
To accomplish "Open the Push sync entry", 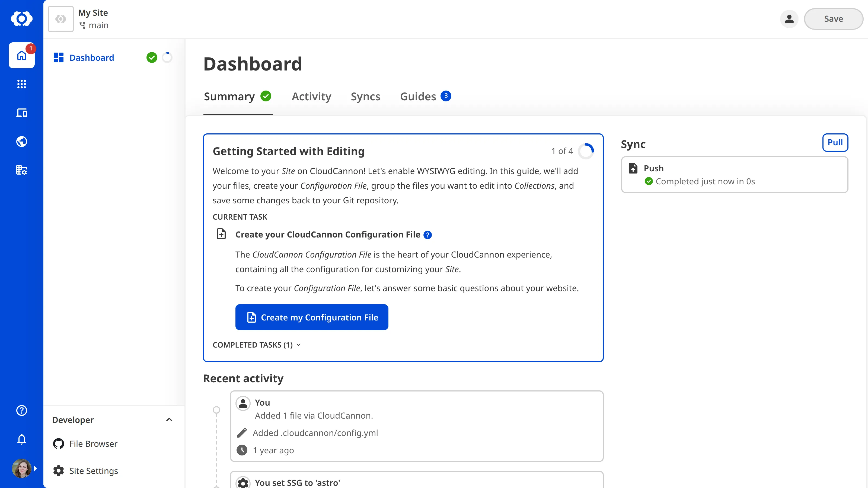I will pyautogui.click(x=735, y=174).
